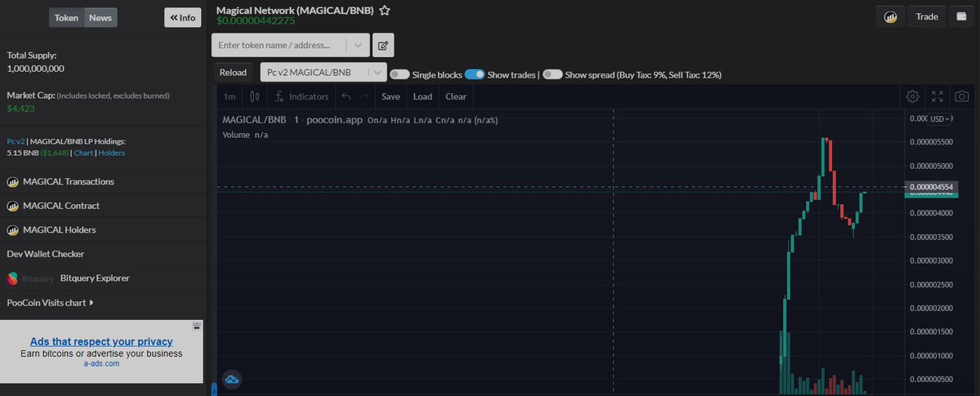
Task: Open the MAGICAL Holders link
Action: [59, 229]
